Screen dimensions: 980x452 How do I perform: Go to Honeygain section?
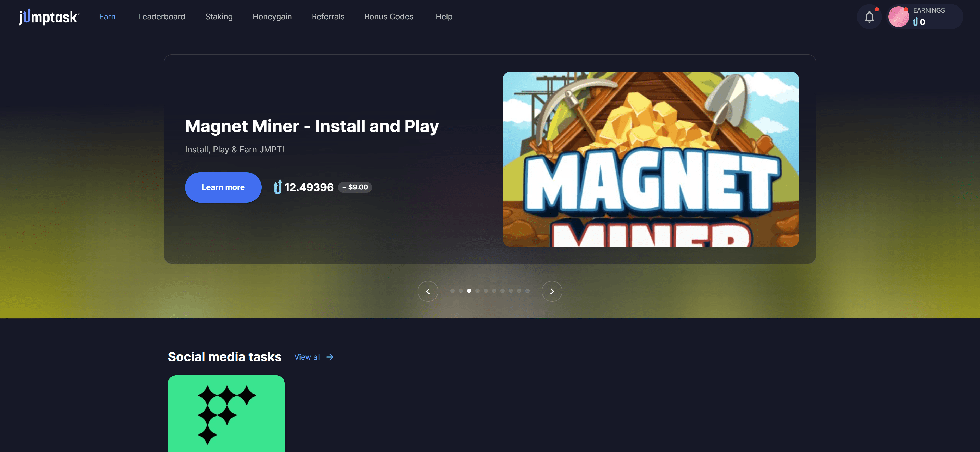(272, 17)
